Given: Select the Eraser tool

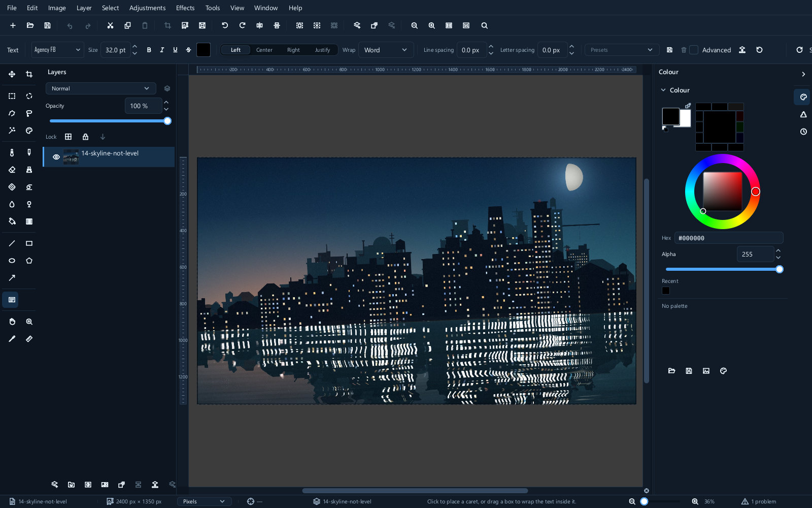Looking at the screenshot, I should [12, 170].
